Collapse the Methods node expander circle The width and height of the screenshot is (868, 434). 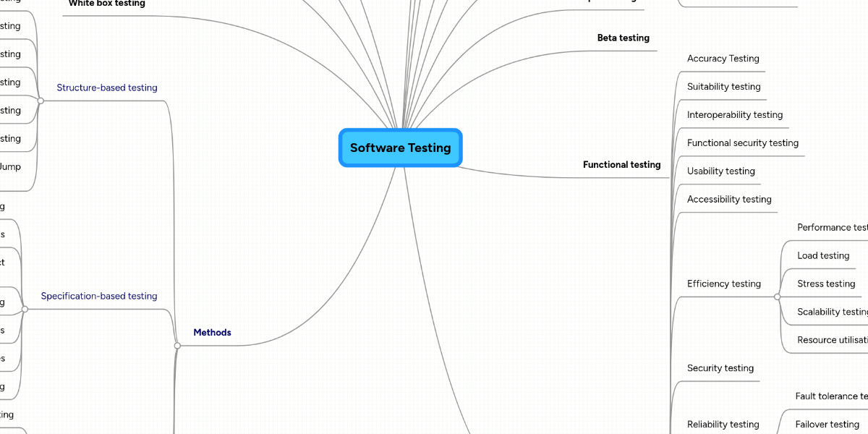tap(177, 346)
